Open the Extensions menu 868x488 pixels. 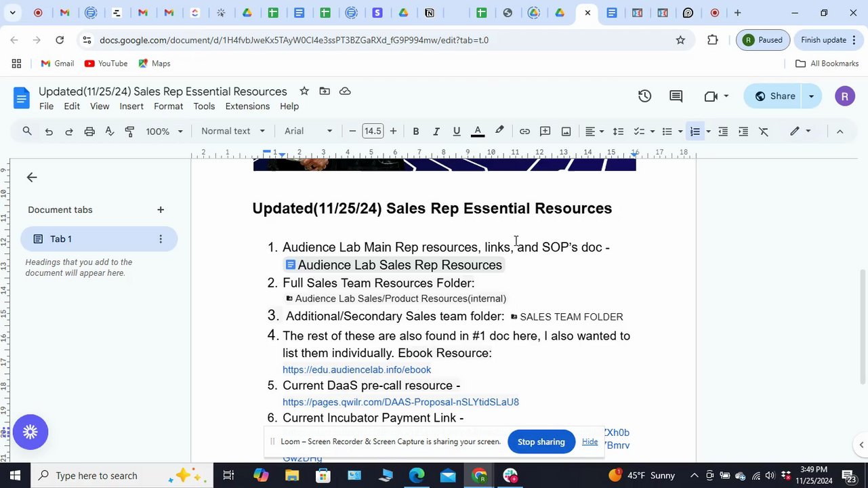pos(247,106)
